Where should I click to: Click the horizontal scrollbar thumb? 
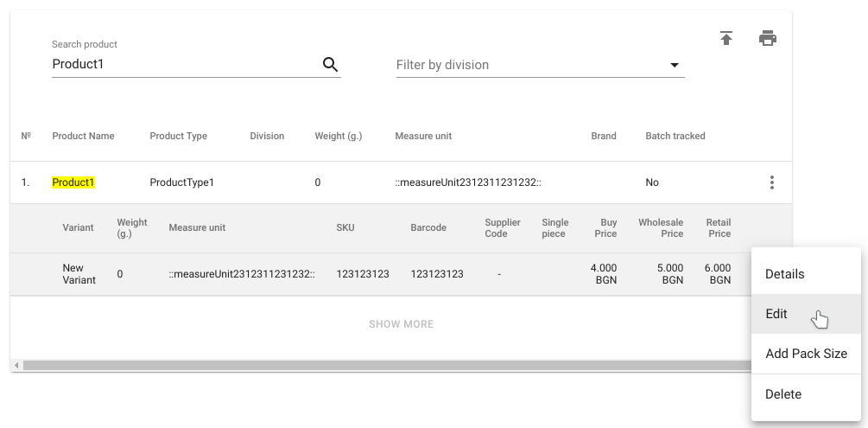click(x=387, y=366)
